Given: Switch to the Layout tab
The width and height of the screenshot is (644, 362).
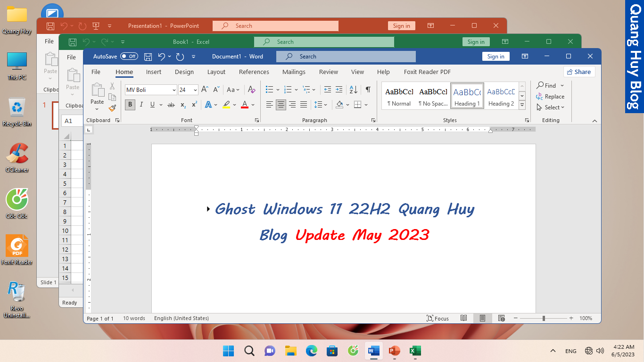Looking at the screenshot, I should coord(216,72).
